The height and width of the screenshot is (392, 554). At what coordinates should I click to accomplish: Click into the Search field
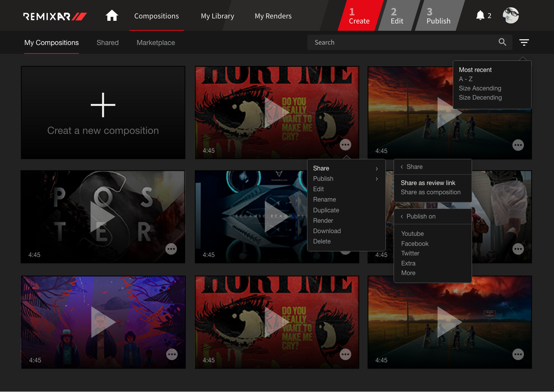(410, 42)
